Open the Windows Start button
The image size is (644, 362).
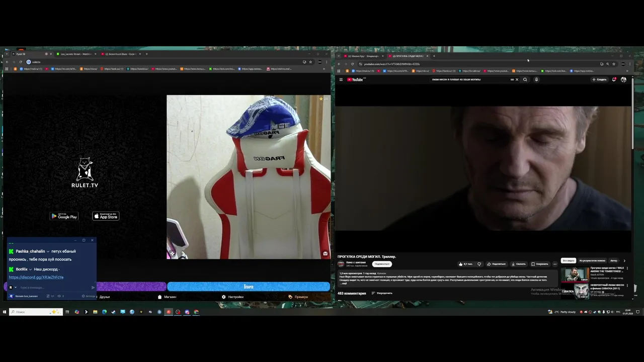(5, 312)
